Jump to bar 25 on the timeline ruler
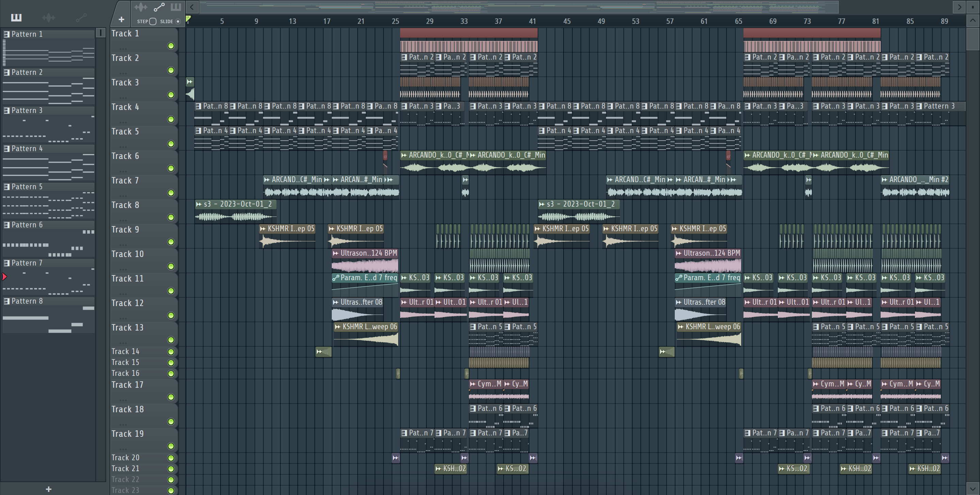The width and height of the screenshot is (980, 495). pyautogui.click(x=395, y=21)
